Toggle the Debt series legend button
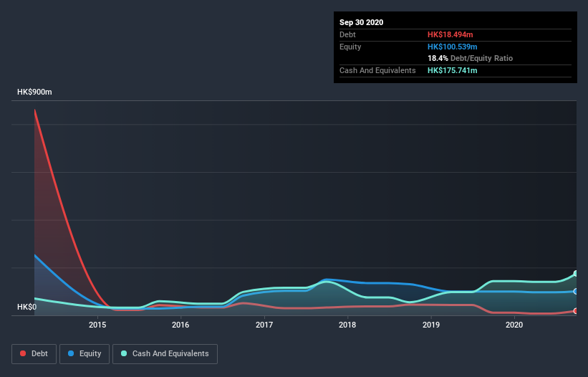This screenshot has height=377, width=588. [x=34, y=354]
